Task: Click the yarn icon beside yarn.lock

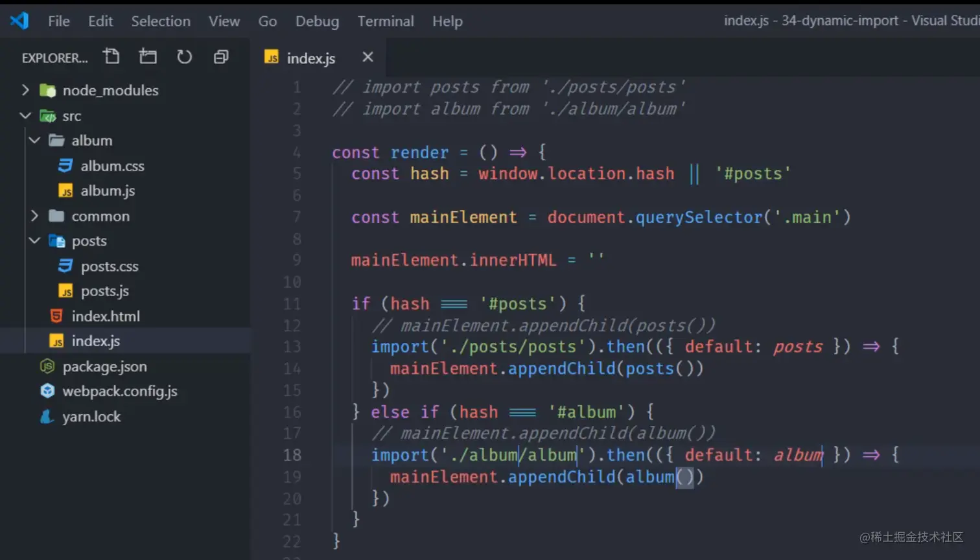Action: pos(47,416)
